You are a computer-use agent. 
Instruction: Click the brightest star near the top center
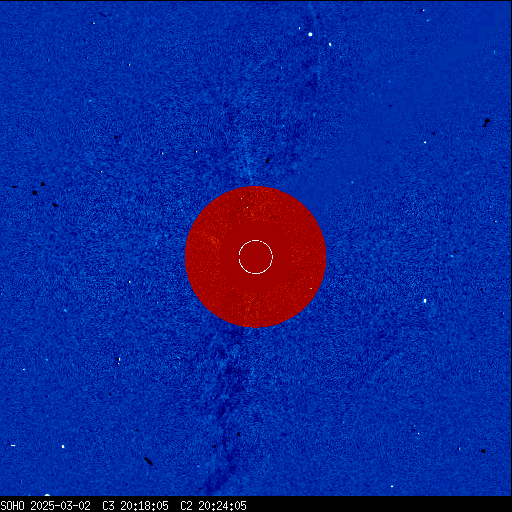click(x=311, y=34)
